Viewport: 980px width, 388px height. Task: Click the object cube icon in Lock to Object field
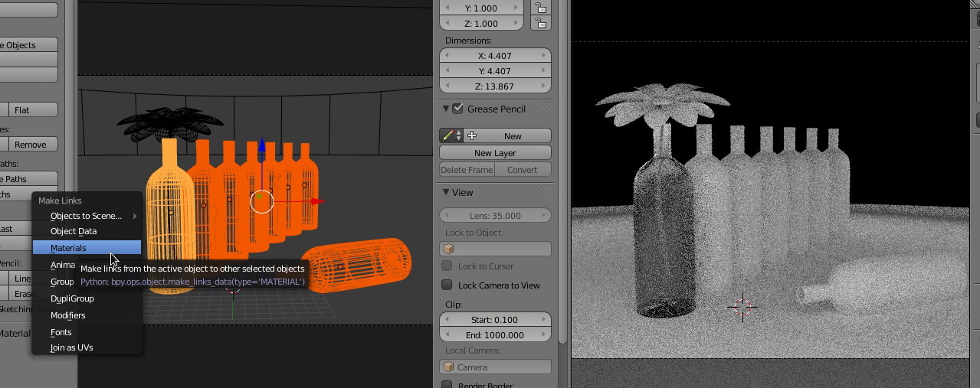pyautogui.click(x=450, y=249)
